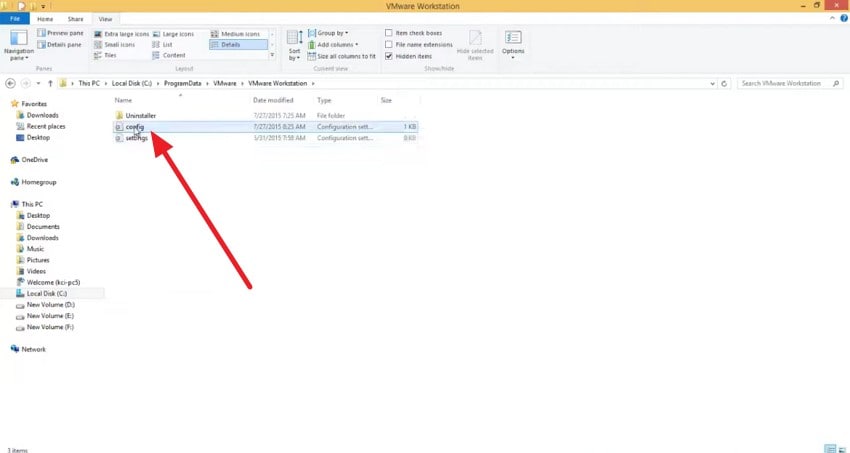Switch to Medium icons layout

236,34
